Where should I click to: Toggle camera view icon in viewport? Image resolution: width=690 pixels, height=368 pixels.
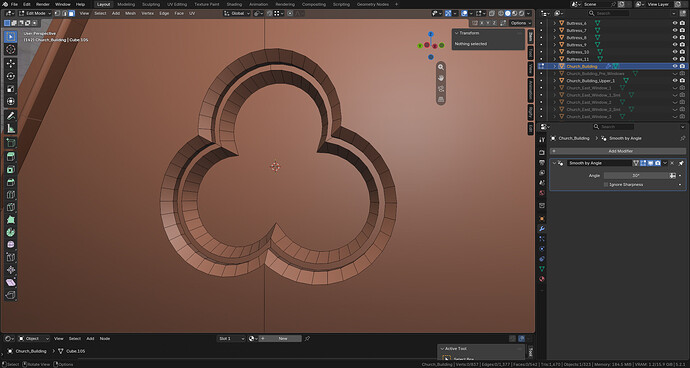[x=441, y=89]
